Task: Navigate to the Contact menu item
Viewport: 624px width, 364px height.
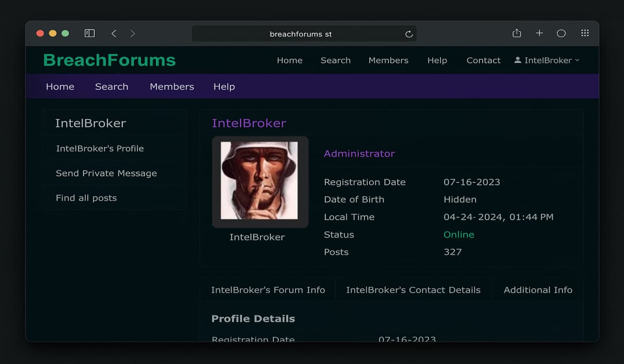Action: pyautogui.click(x=483, y=60)
